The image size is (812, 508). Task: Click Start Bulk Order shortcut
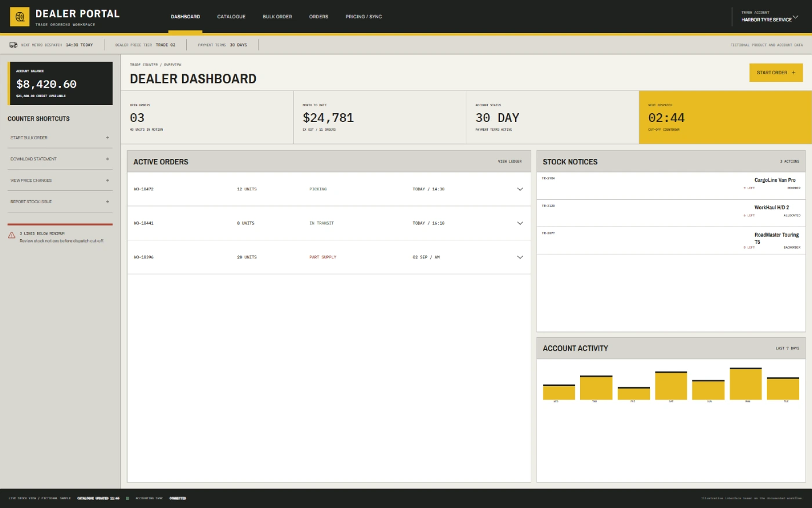[x=60, y=138]
